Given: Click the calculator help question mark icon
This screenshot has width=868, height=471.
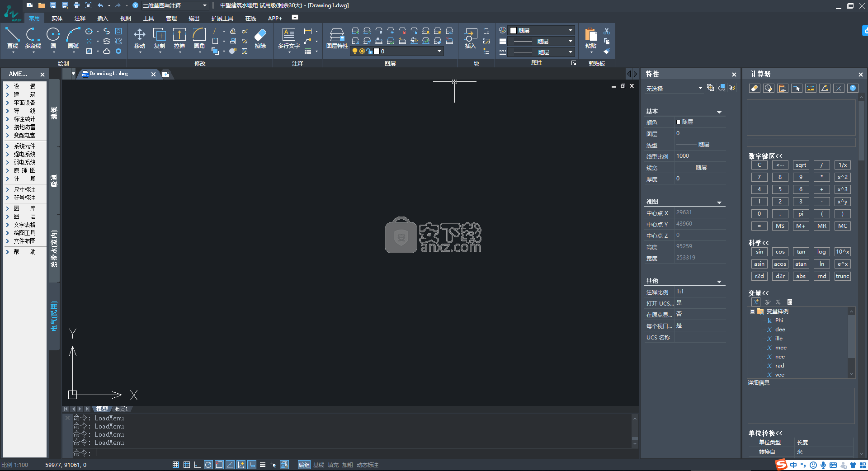Looking at the screenshot, I should (853, 88).
